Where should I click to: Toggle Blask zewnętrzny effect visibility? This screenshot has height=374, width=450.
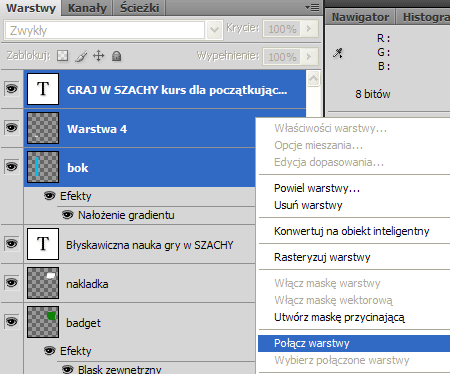coord(68,369)
